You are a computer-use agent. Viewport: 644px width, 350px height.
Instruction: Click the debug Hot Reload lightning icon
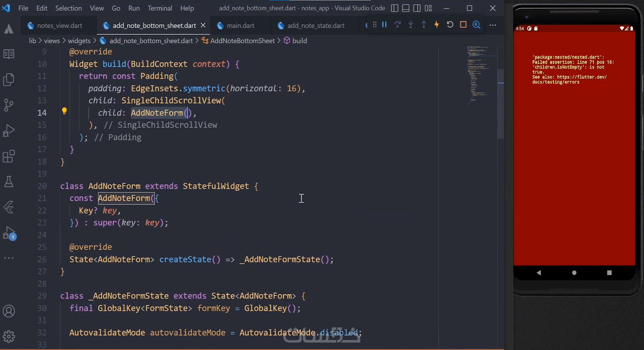click(x=437, y=25)
